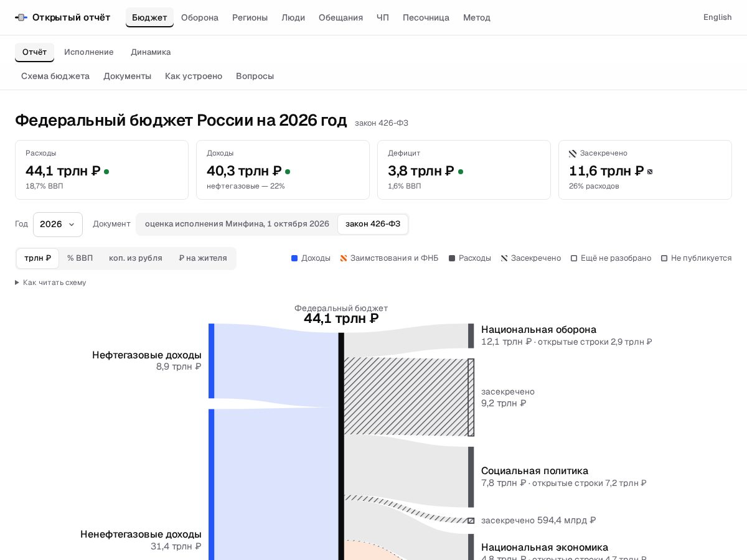Switch units to ₽ на жителя
Image resolution: width=747 pixels, height=560 pixels.
pos(203,258)
